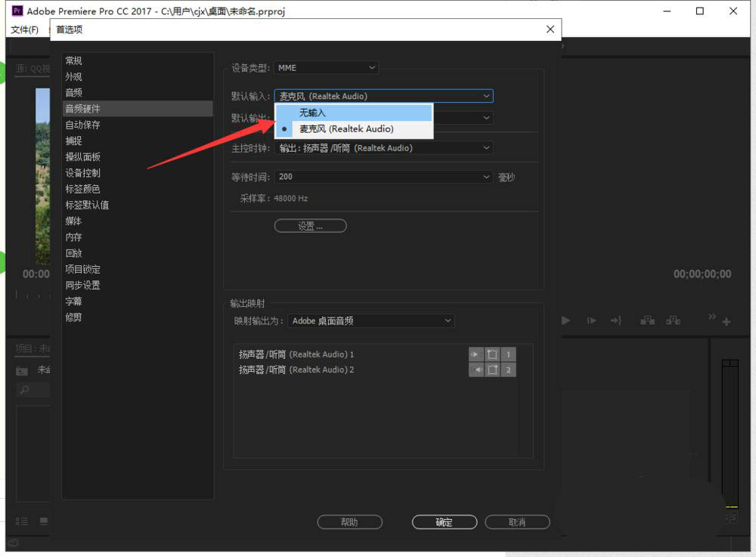The width and height of the screenshot is (756, 557).
Task: Click the go to out point icon
Action: (x=616, y=320)
